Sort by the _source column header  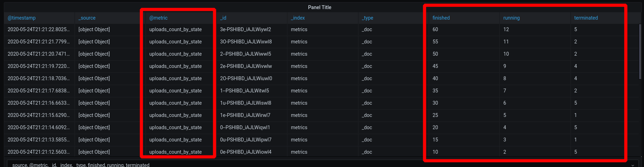(x=87, y=18)
